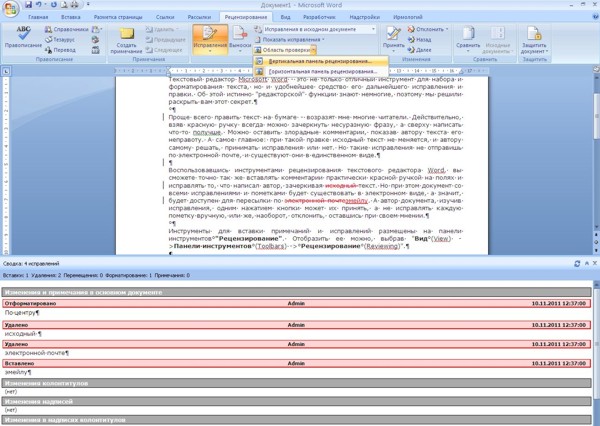Image resolution: width=600 pixels, height=426 pixels.
Task: Click the Отклонить reject icon
Action: (x=427, y=29)
